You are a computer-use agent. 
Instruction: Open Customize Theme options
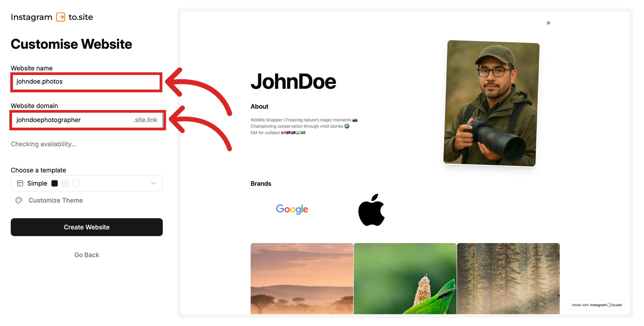(x=56, y=200)
